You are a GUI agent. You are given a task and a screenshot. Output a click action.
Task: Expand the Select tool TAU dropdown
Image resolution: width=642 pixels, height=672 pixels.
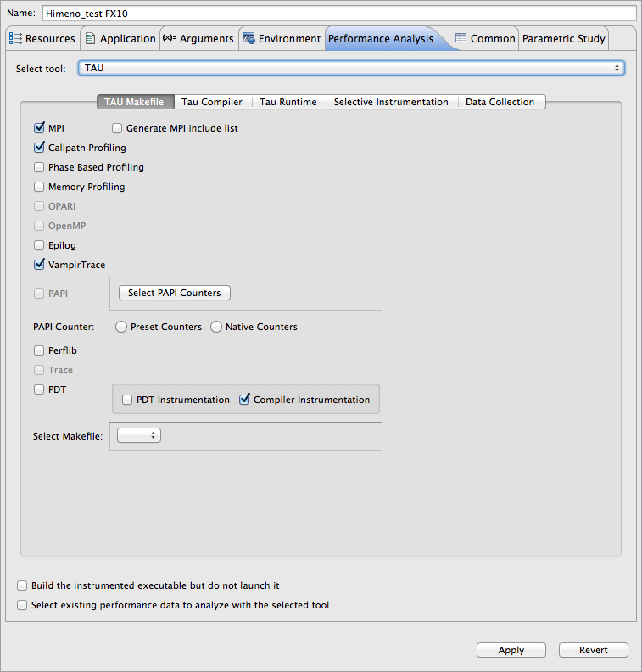point(352,68)
